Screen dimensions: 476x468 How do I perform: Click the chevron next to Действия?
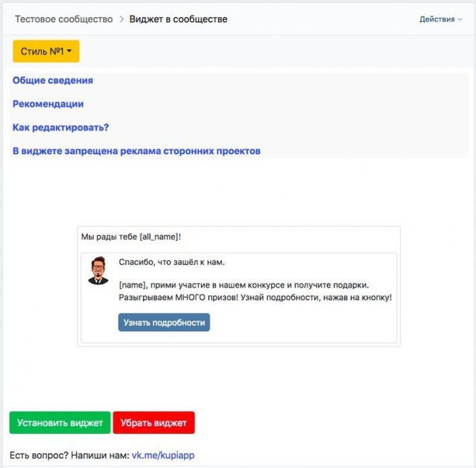point(460,19)
